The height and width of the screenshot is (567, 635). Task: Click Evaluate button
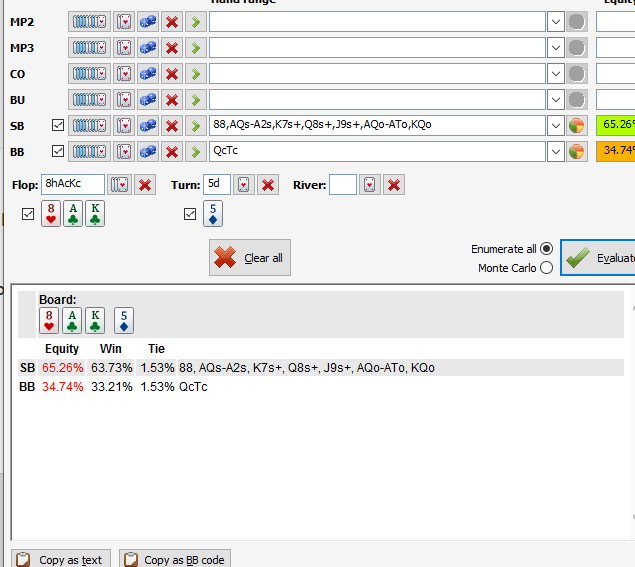[x=598, y=258]
